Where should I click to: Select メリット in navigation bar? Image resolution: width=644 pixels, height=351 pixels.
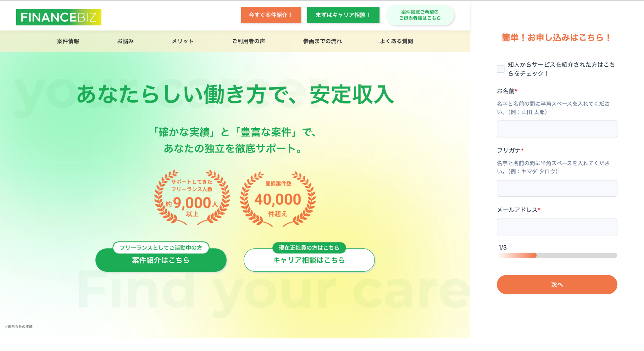[x=182, y=41]
